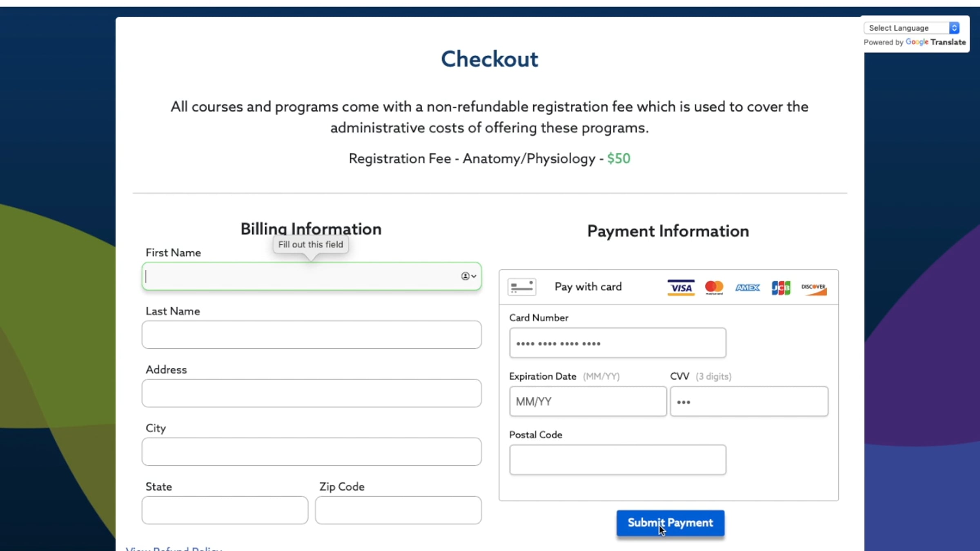Click the credit card icon beside Pay with card

pos(521,287)
